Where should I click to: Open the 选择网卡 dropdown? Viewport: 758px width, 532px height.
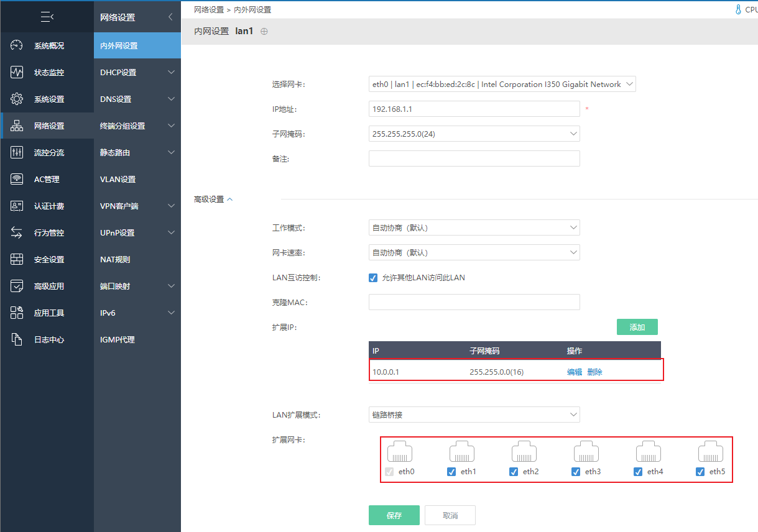[502, 85]
